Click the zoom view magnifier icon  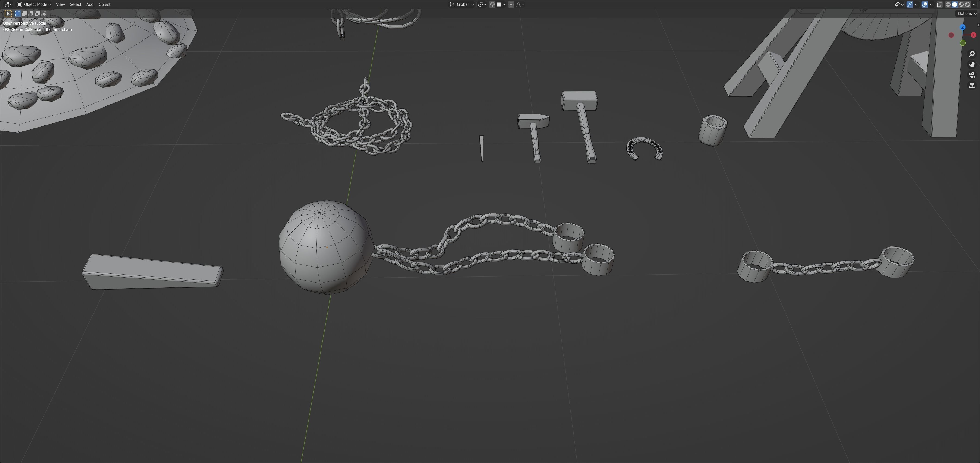coord(972,54)
